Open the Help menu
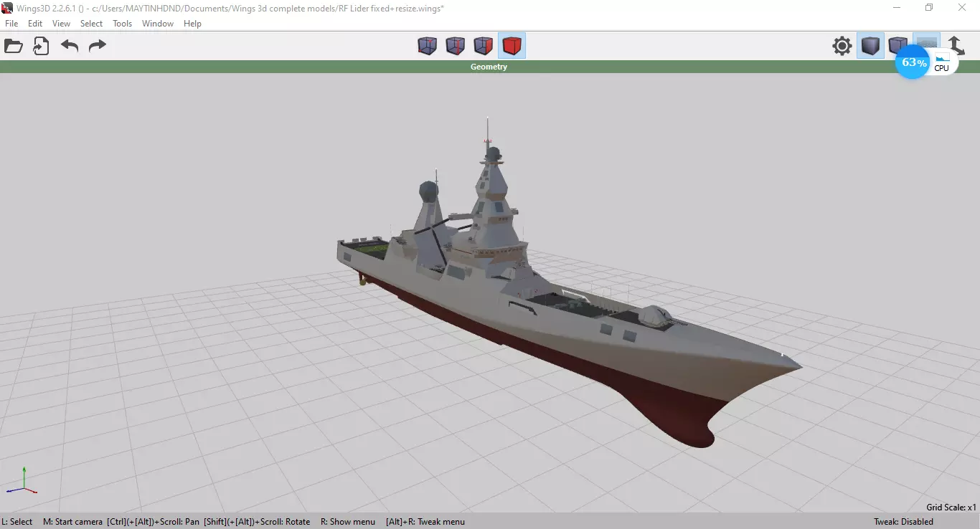Viewport: 980px width, 529px height. [192, 24]
